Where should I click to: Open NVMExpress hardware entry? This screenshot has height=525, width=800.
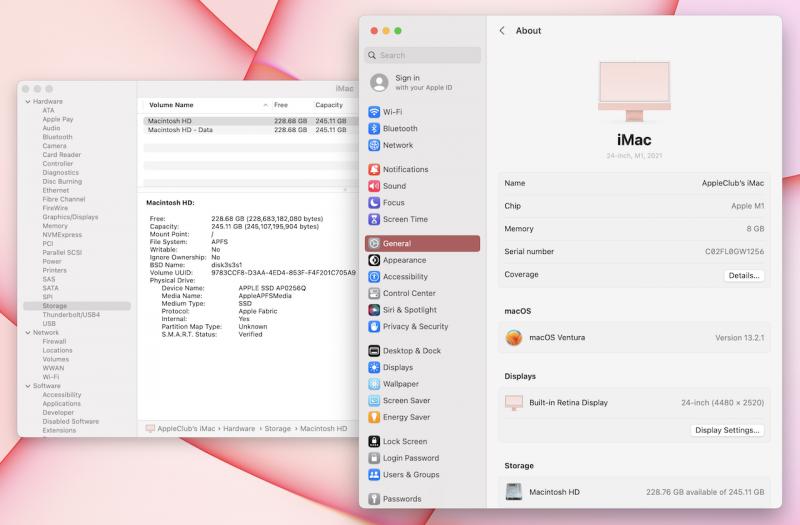point(62,235)
